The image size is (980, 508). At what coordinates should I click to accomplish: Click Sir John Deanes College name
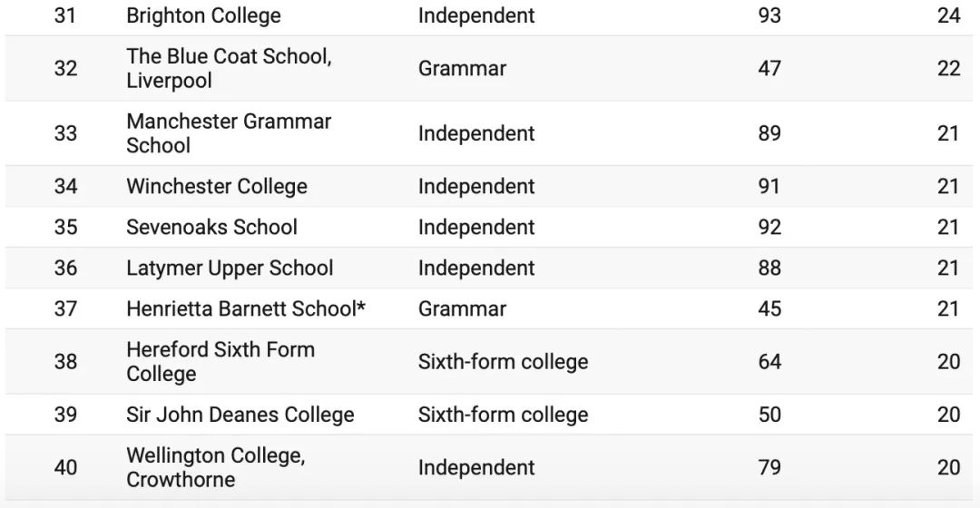click(240, 415)
